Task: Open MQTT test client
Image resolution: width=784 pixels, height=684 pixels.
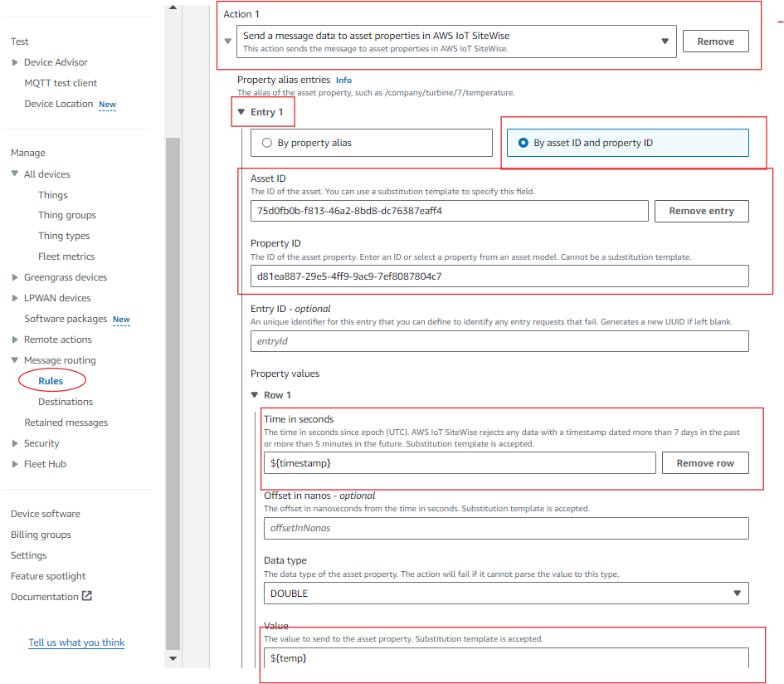Action: [61, 83]
